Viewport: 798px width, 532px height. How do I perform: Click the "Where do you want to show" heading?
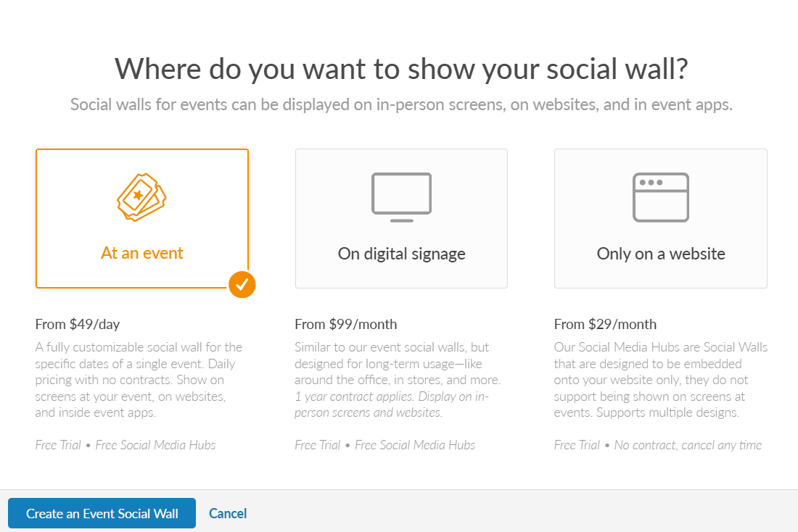[x=401, y=69]
